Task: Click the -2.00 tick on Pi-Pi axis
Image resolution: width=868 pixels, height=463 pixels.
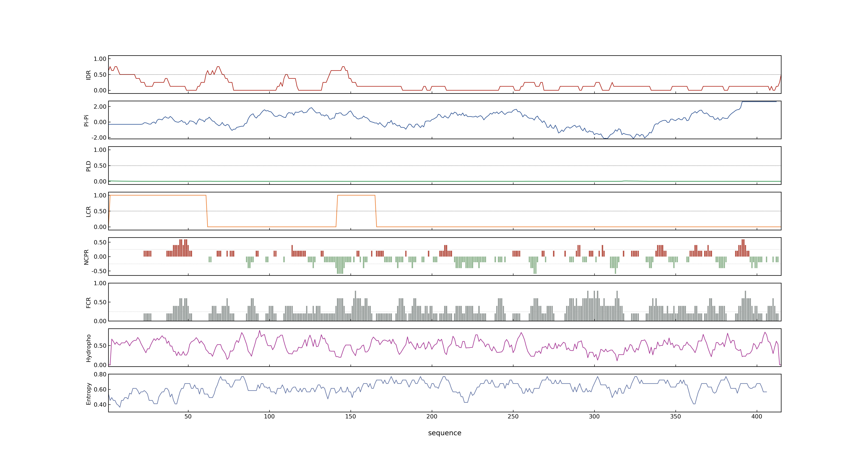Action: (x=99, y=138)
